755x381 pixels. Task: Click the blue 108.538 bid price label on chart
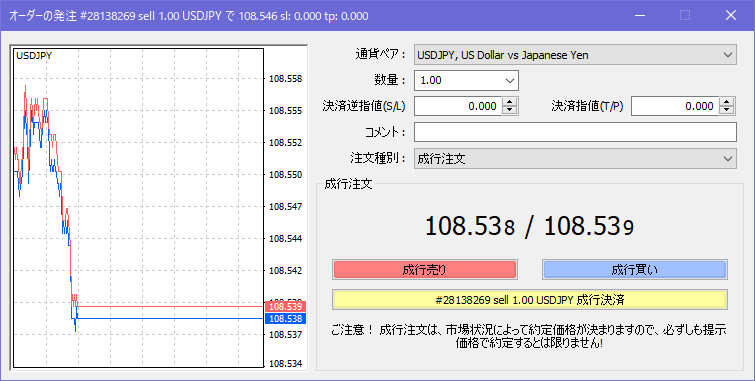coord(285,318)
